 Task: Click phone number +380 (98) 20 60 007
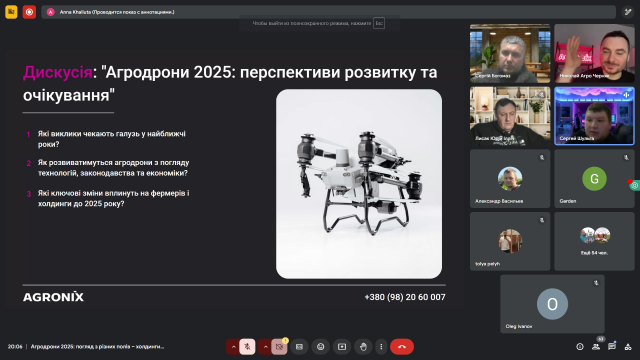[x=405, y=297]
